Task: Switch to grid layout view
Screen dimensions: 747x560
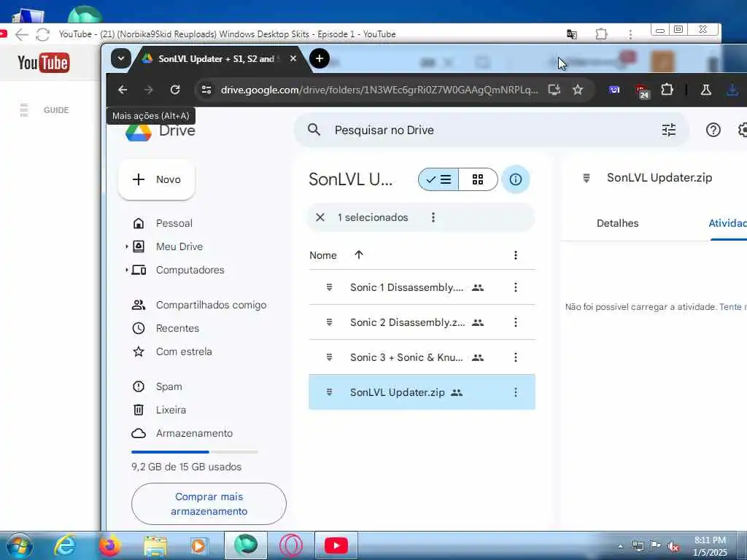Action: click(478, 179)
